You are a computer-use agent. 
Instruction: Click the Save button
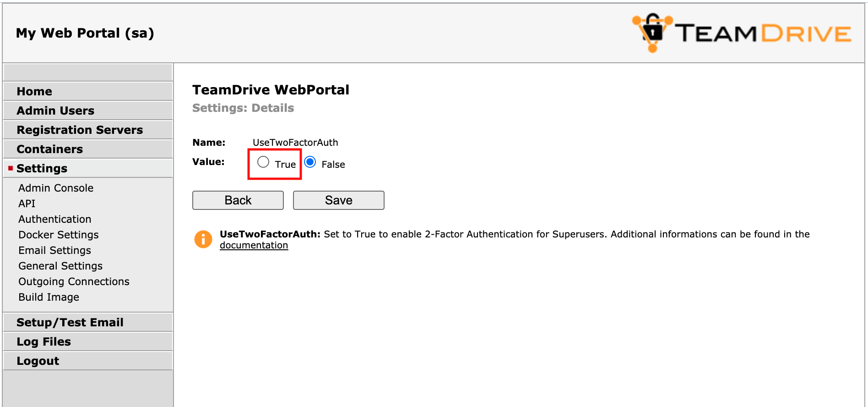pos(338,200)
